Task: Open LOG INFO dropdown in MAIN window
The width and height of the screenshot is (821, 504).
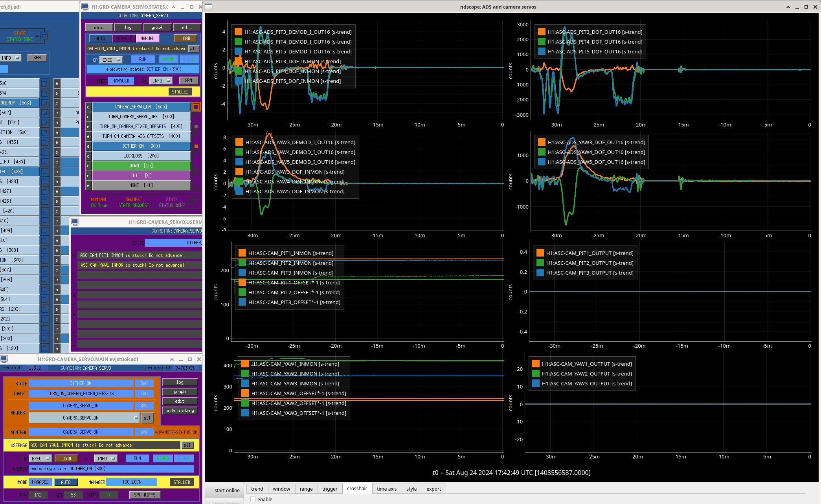Action: [x=107, y=458]
